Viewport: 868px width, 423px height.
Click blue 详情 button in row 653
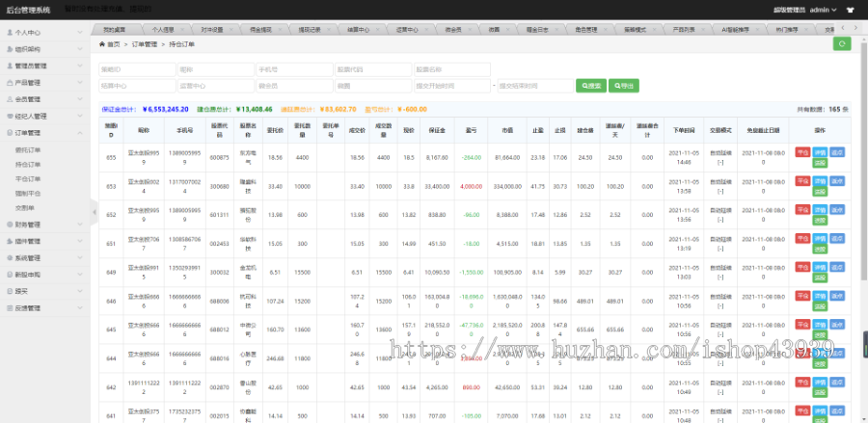(x=820, y=181)
